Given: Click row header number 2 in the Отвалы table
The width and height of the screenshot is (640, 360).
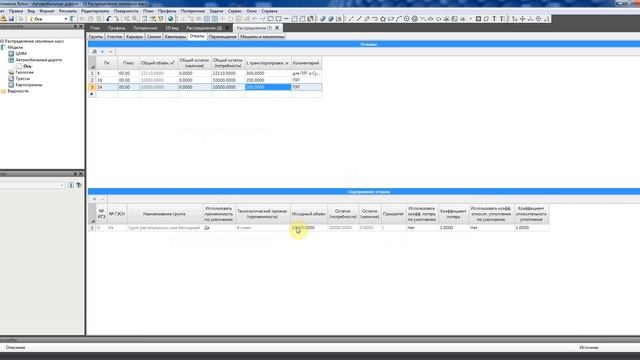Looking at the screenshot, I should point(92,80).
